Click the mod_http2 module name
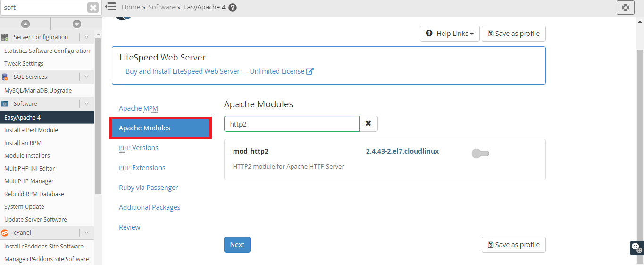Viewport: 644px width, 265px height. coord(251,151)
